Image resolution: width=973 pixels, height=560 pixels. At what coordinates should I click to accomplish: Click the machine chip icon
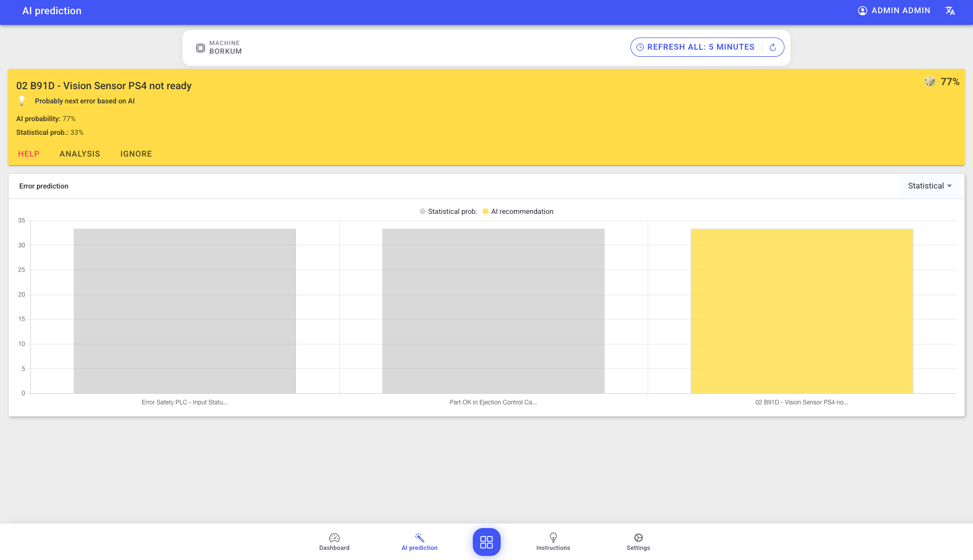[x=201, y=48]
